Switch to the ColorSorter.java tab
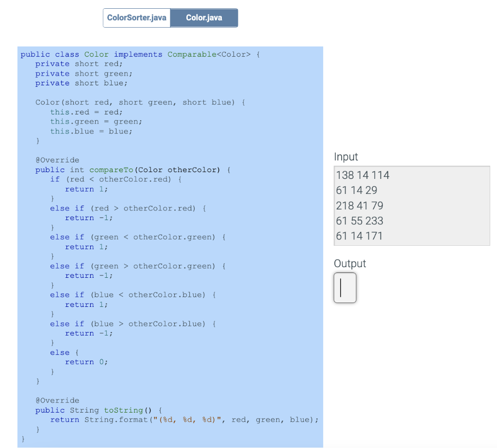The height and width of the screenshot is (448, 497). tap(136, 17)
